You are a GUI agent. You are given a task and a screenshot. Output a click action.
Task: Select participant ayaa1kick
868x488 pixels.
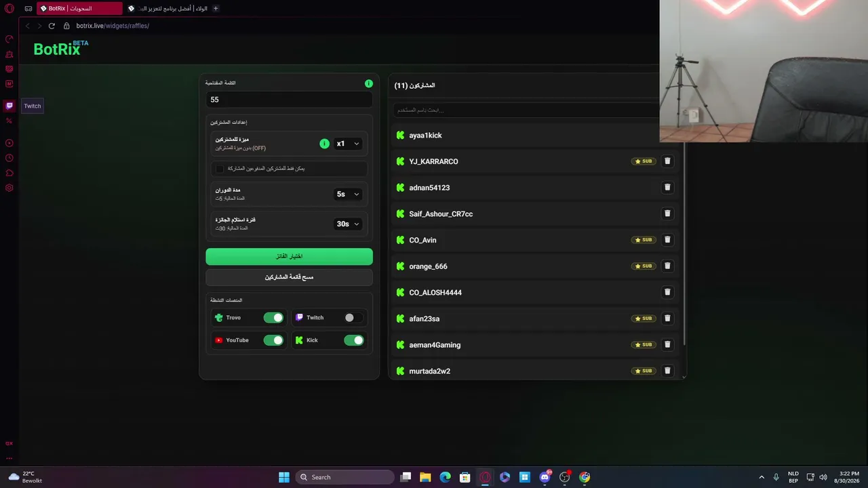(x=425, y=136)
